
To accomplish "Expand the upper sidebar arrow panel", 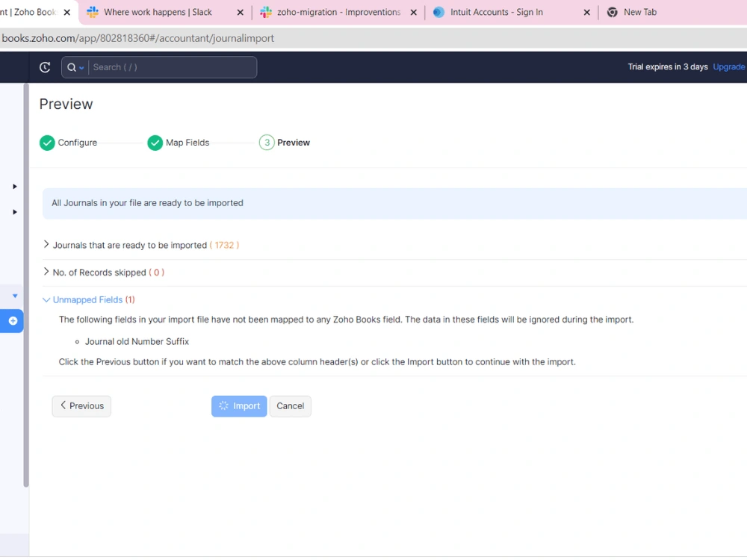I will pyautogui.click(x=13, y=186).
